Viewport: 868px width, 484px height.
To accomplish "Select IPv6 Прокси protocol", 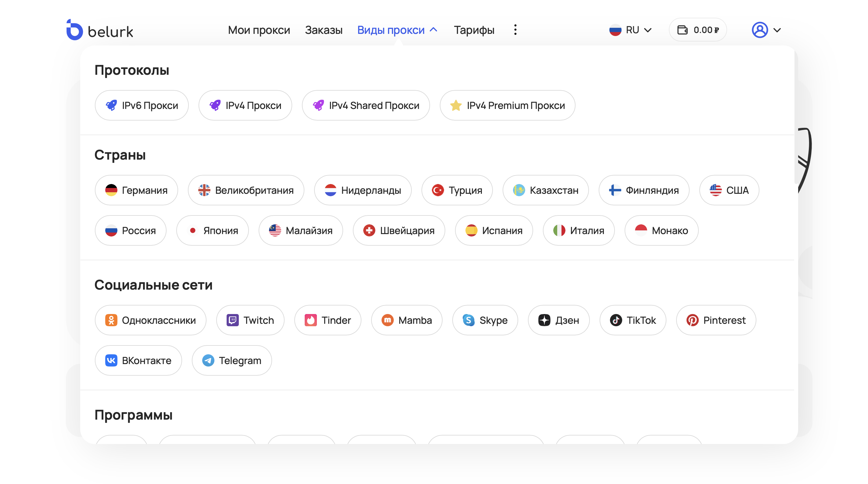I will tap(142, 106).
